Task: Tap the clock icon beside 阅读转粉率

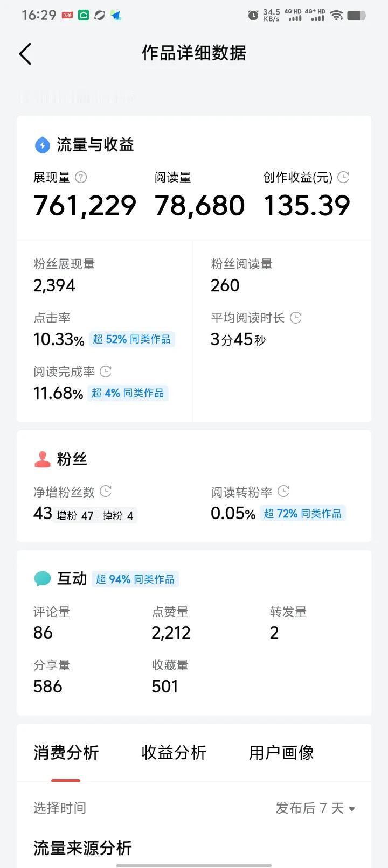Action: click(x=283, y=491)
